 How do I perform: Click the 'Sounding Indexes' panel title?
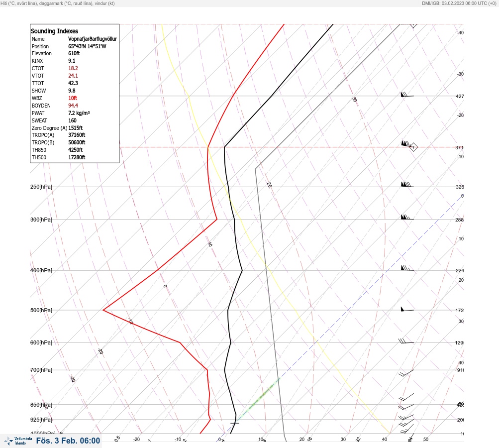coord(54,31)
